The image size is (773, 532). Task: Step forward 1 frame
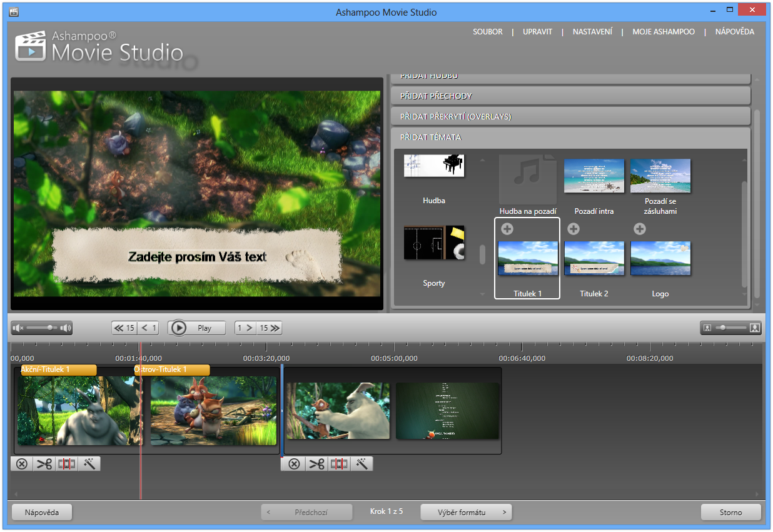click(x=245, y=328)
